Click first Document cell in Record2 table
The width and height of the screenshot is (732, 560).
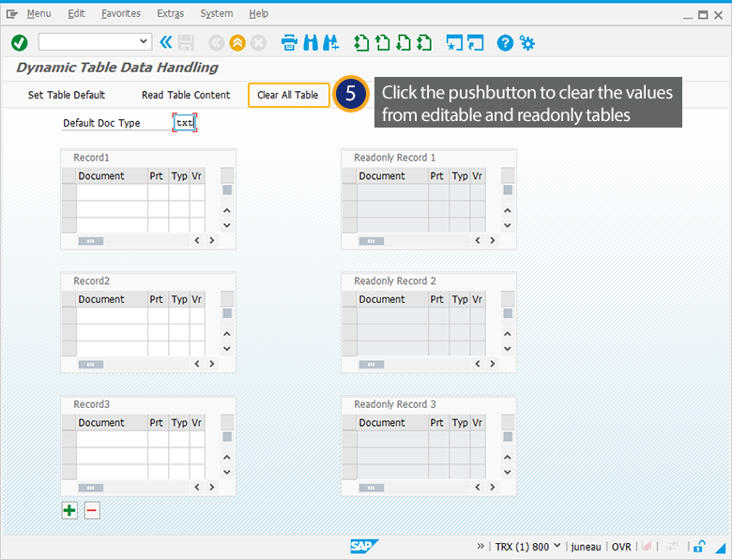[112, 315]
